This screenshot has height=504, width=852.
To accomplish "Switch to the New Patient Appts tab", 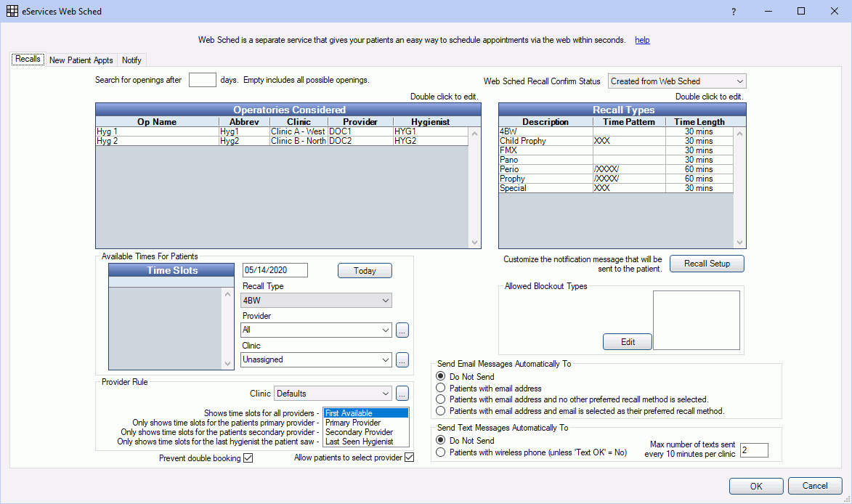I will click(x=81, y=60).
